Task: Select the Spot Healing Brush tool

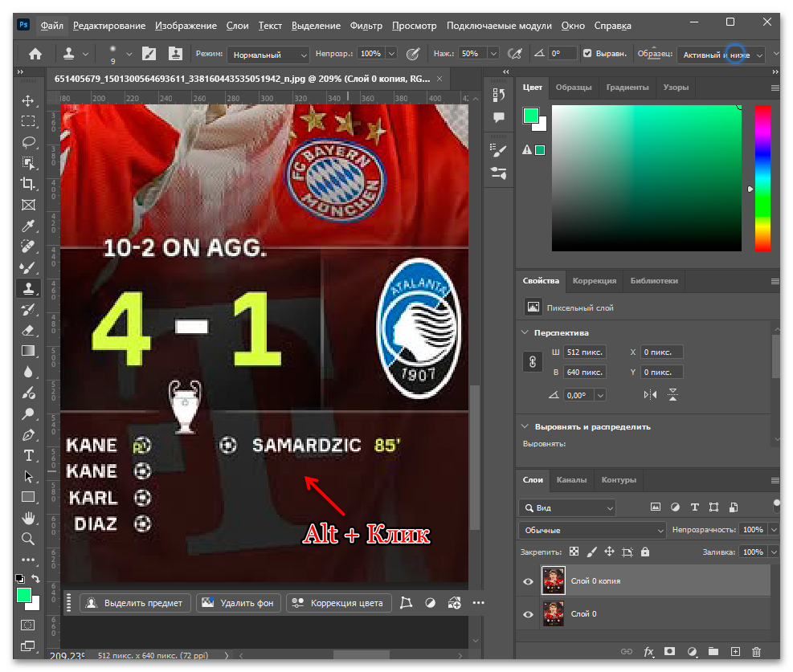Action: (28, 246)
